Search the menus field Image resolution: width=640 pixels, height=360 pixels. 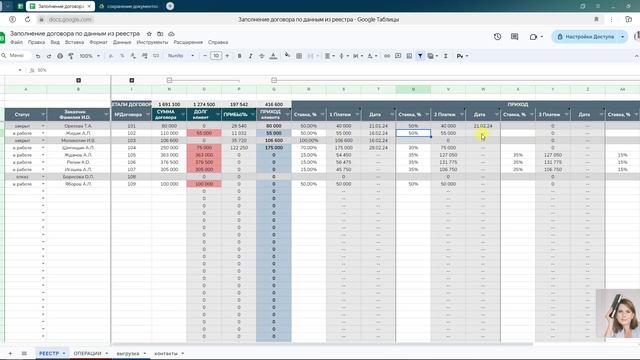click(16, 56)
